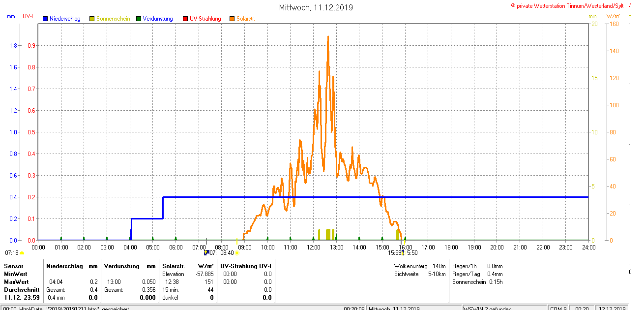Click the Verdunstung Gesamt value 0.356
Viewport: 644px width, 310px height.
click(x=148, y=290)
